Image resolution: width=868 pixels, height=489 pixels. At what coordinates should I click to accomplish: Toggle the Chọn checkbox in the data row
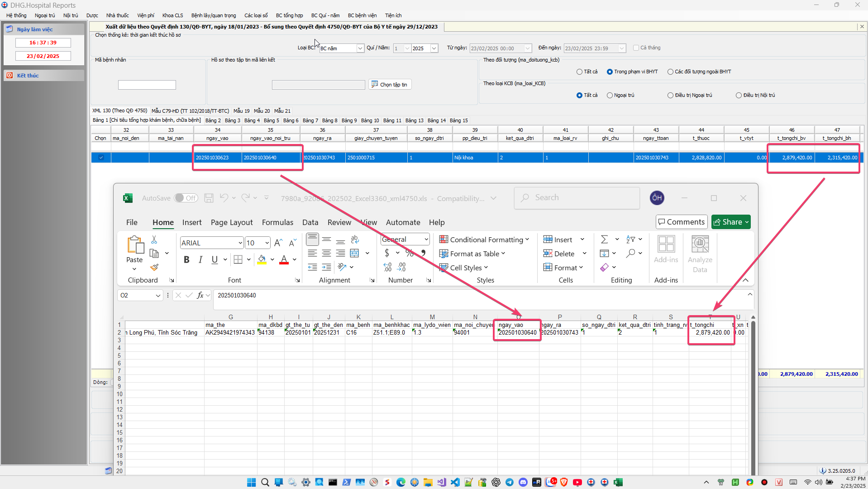101,158
